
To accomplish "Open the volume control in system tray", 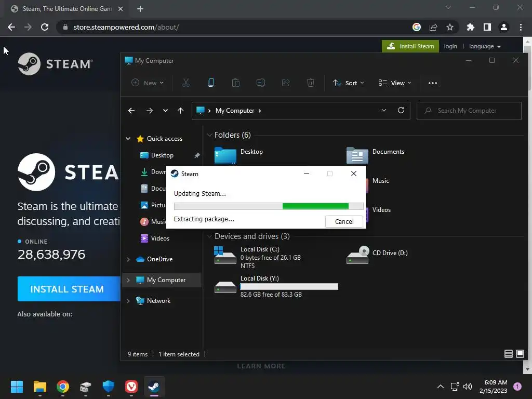I will pos(468,387).
